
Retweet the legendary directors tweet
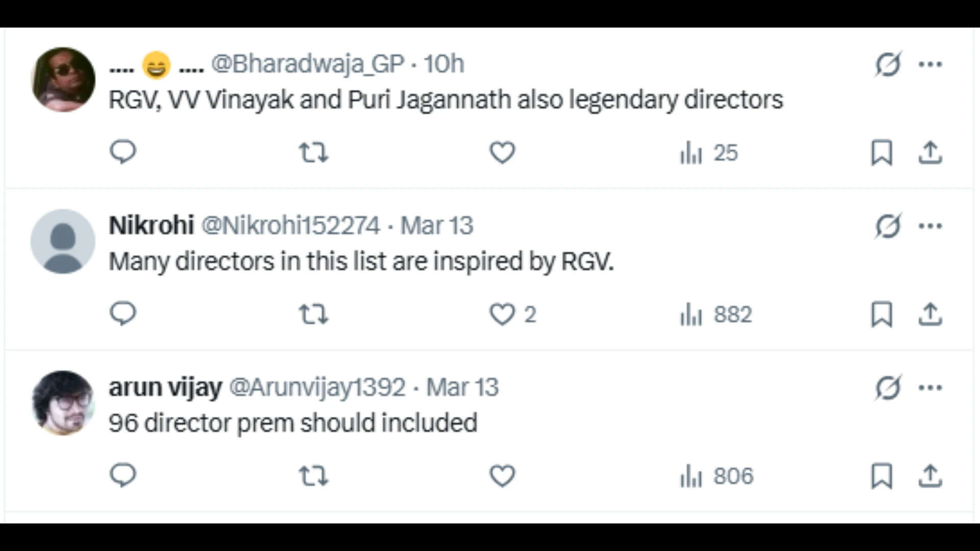(x=313, y=153)
